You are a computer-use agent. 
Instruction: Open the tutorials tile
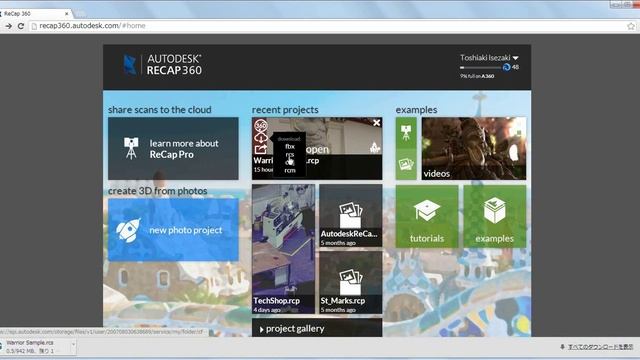[x=427, y=216]
